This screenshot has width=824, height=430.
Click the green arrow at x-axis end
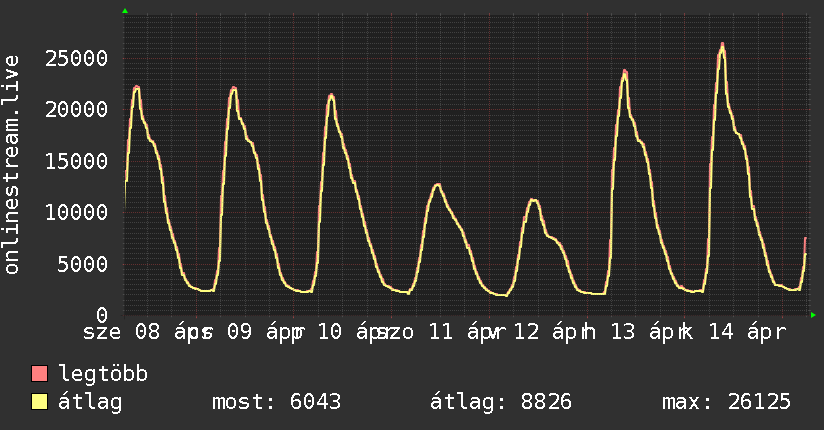[x=813, y=315]
